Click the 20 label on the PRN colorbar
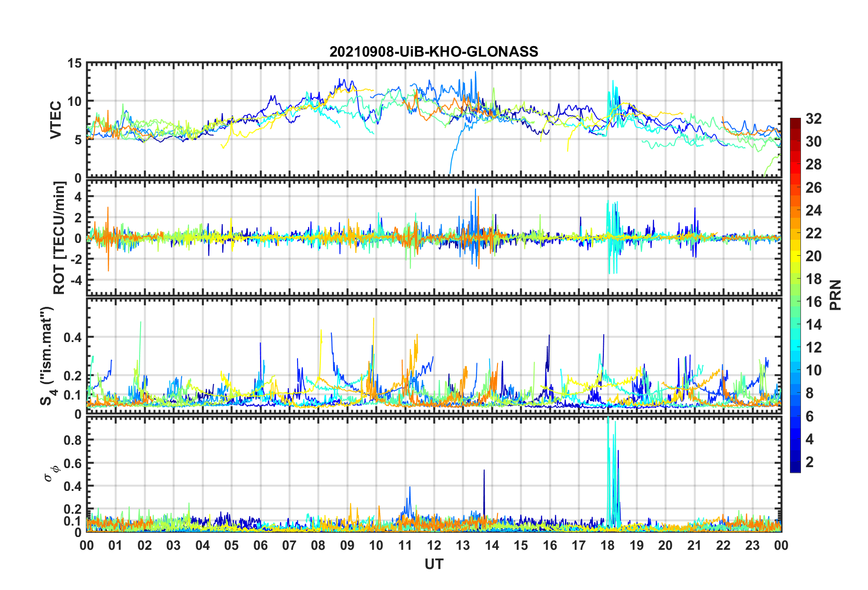Screen dimensions: 868x590 [x=814, y=256]
